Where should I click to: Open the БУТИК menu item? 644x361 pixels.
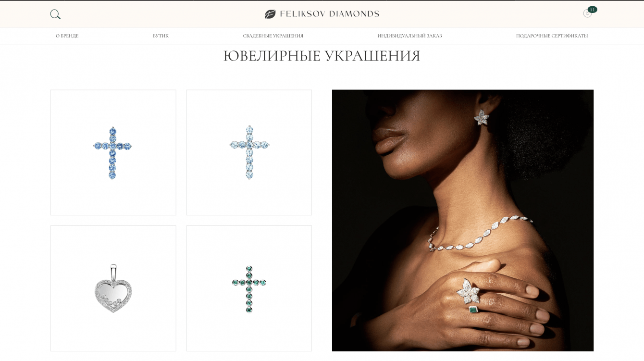click(x=161, y=36)
